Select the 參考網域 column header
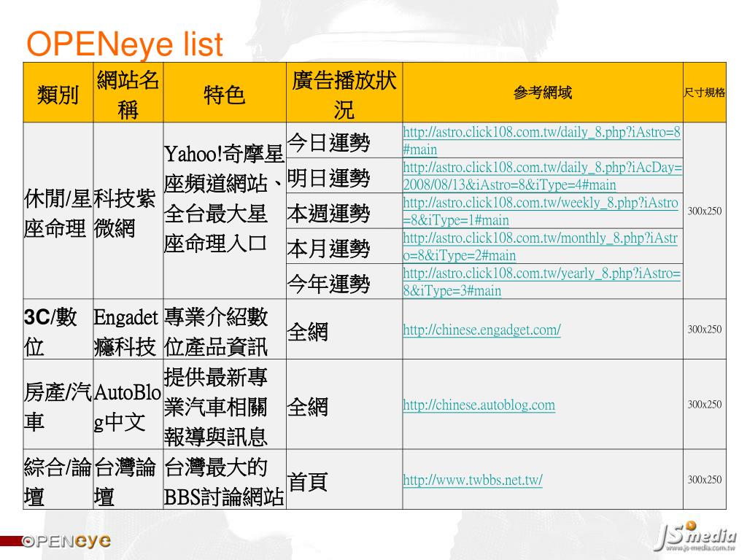The height and width of the screenshot is (560, 747). pyautogui.click(x=543, y=93)
